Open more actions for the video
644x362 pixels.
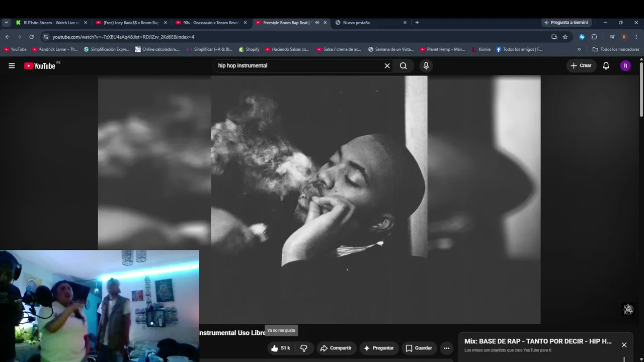pos(446,348)
